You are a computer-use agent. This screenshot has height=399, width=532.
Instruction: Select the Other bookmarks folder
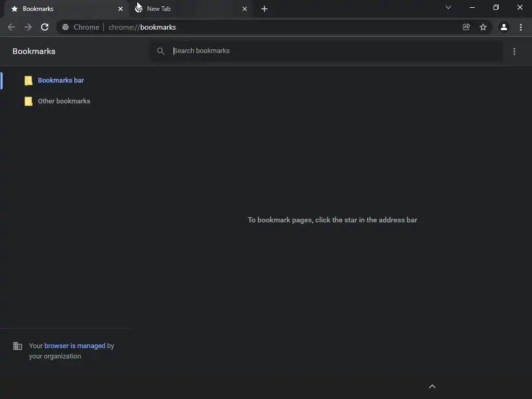(x=64, y=101)
